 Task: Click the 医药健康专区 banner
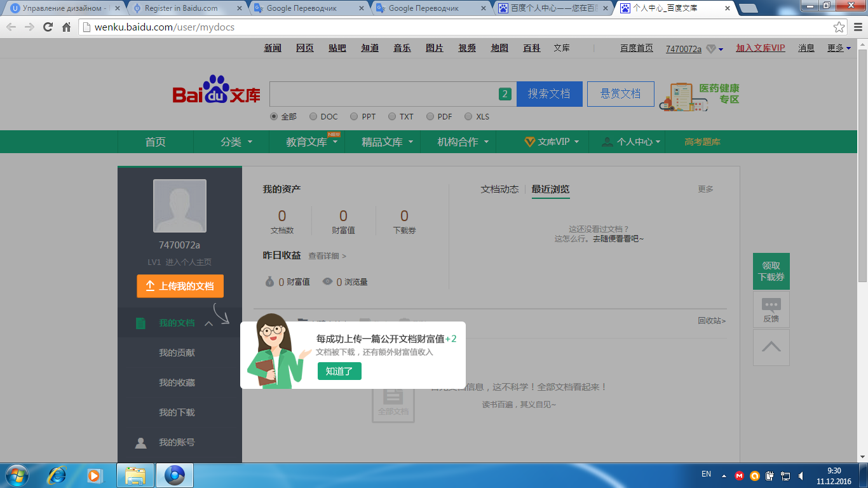(700, 96)
